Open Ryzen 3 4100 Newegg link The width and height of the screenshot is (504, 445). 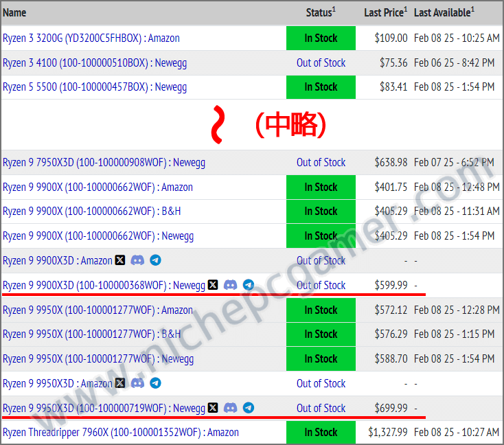pyautogui.click(x=95, y=63)
